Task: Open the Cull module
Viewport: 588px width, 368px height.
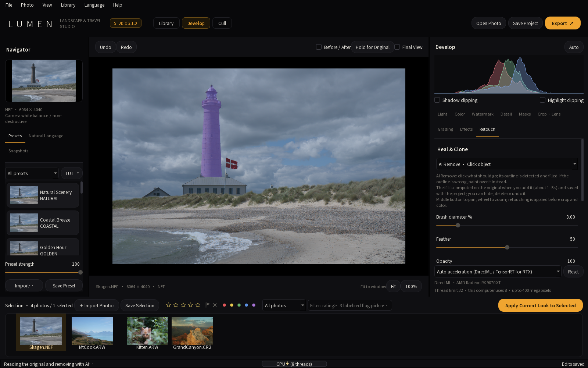Action: [222, 23]
